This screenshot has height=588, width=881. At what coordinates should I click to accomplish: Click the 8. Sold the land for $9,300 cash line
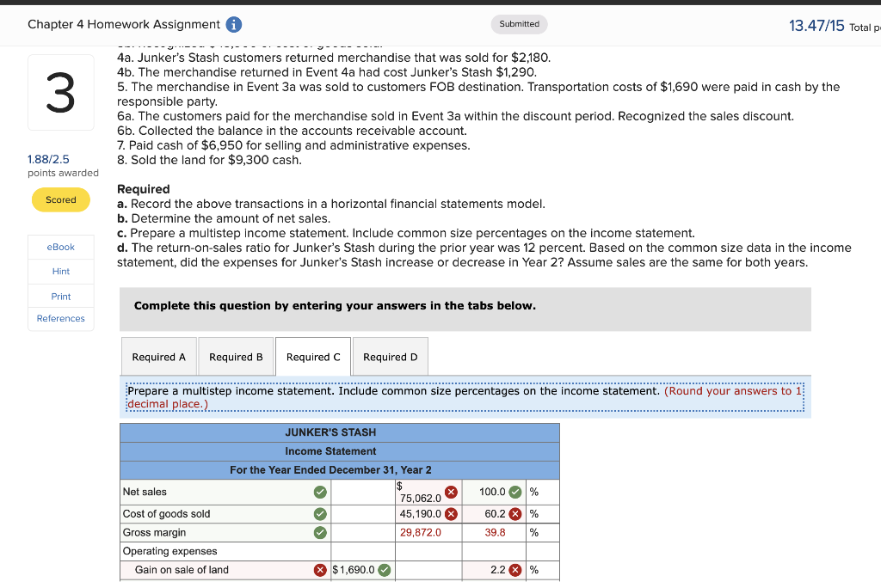point(209,160)
